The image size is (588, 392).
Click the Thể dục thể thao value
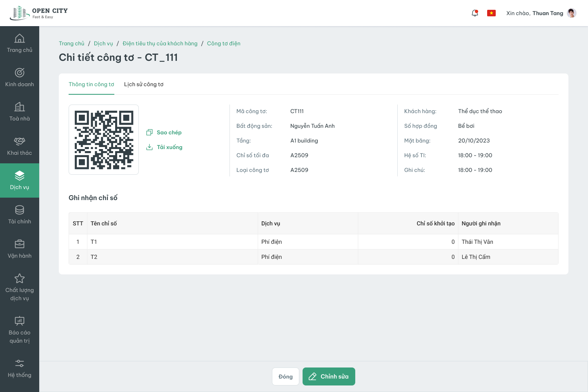(480, 111)
